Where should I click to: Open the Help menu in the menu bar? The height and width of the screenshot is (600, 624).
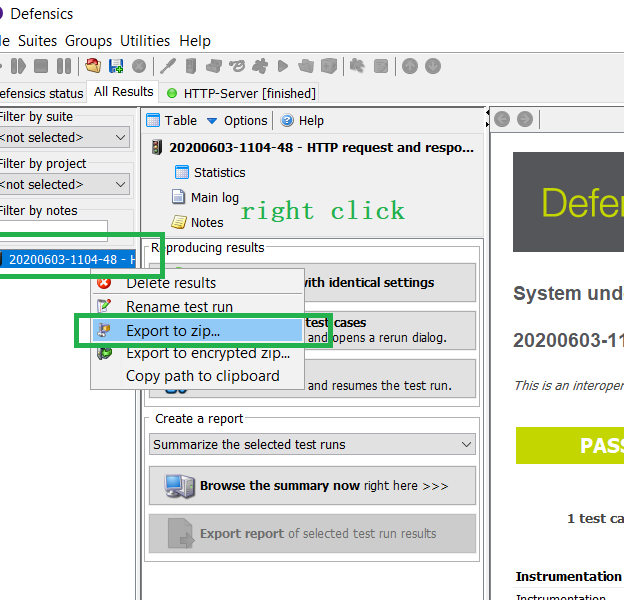[195, 41]
